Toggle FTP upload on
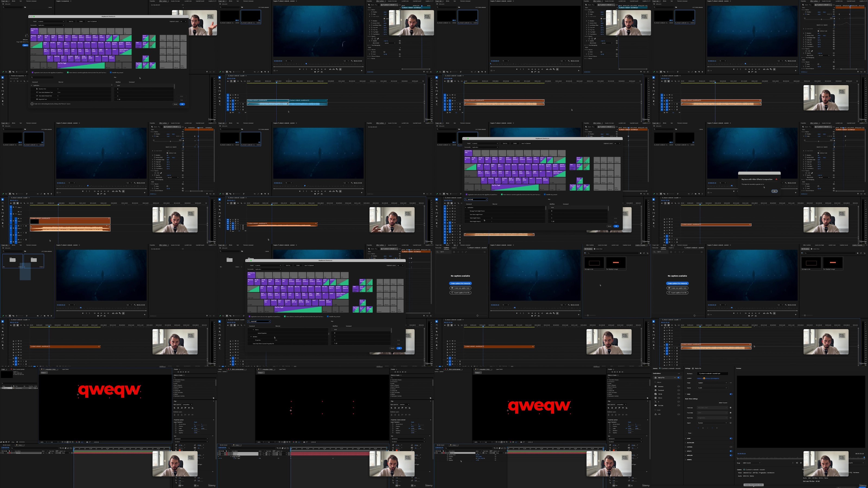 [679, 414]
